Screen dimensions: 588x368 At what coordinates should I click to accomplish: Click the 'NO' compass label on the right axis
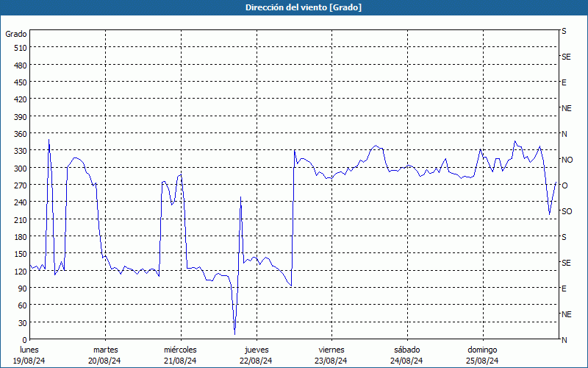tap(567, 160)
